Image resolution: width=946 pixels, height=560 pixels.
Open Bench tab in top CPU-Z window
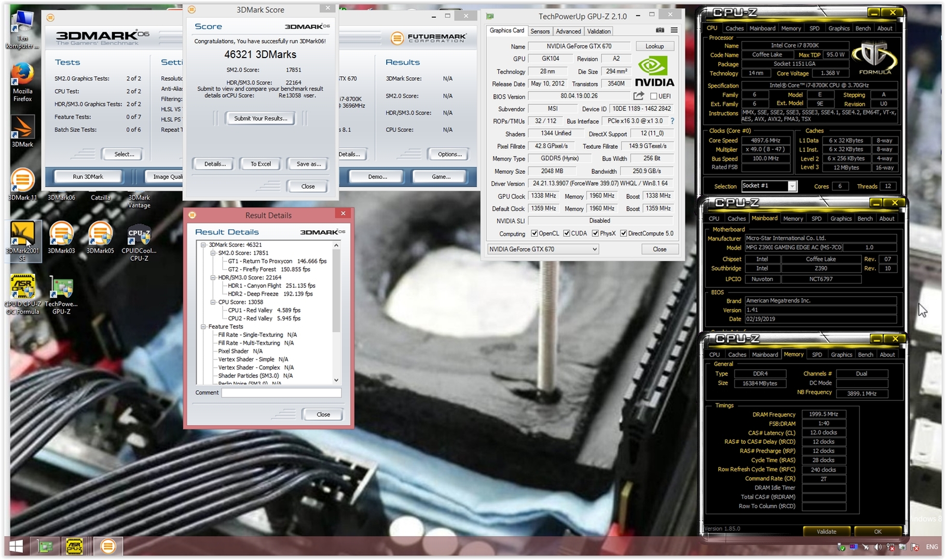863,29
